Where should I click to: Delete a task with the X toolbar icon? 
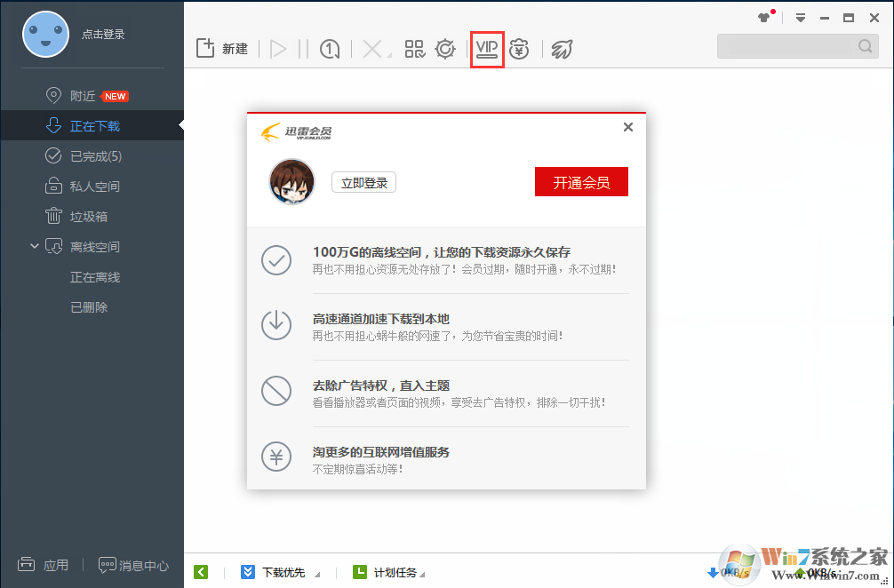point(372,49)
